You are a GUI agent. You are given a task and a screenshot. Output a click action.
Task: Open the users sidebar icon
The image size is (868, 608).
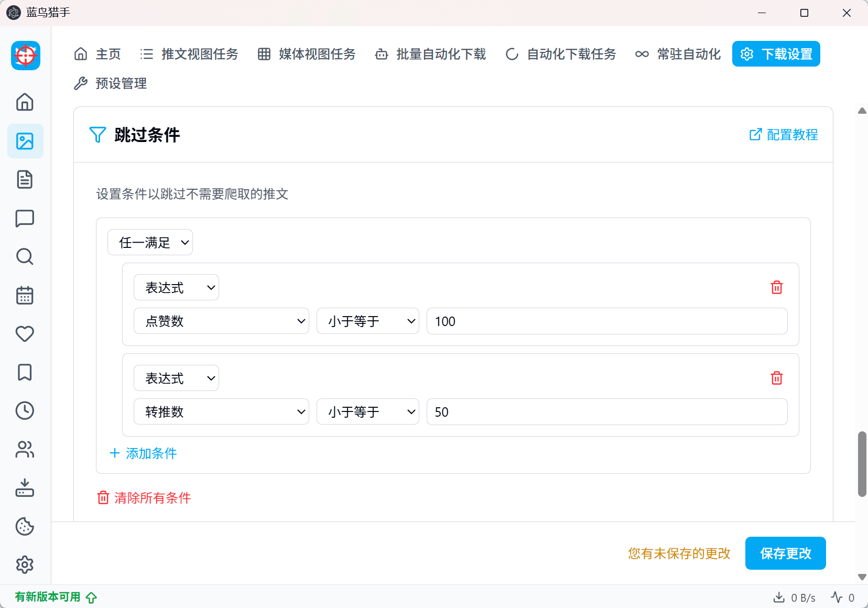pyautogui.click(x=25, y=449)
